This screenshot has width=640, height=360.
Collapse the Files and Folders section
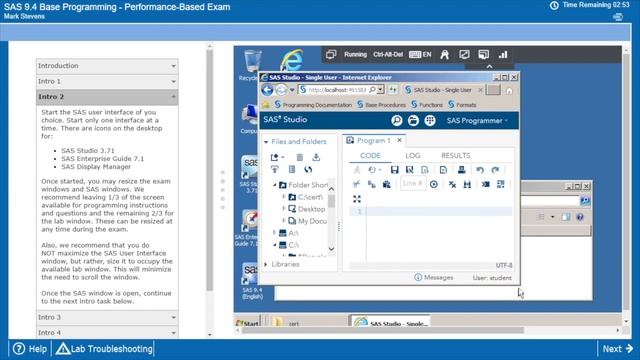point(266,142)
